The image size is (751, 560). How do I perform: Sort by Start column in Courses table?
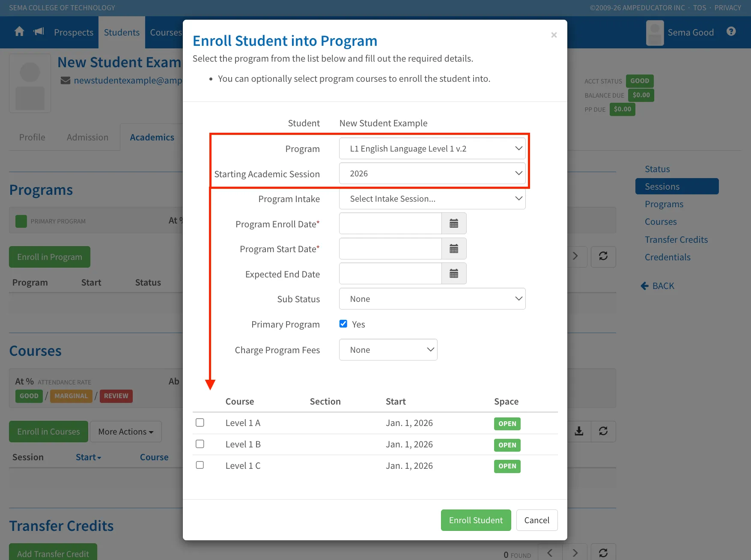point(89,457)
